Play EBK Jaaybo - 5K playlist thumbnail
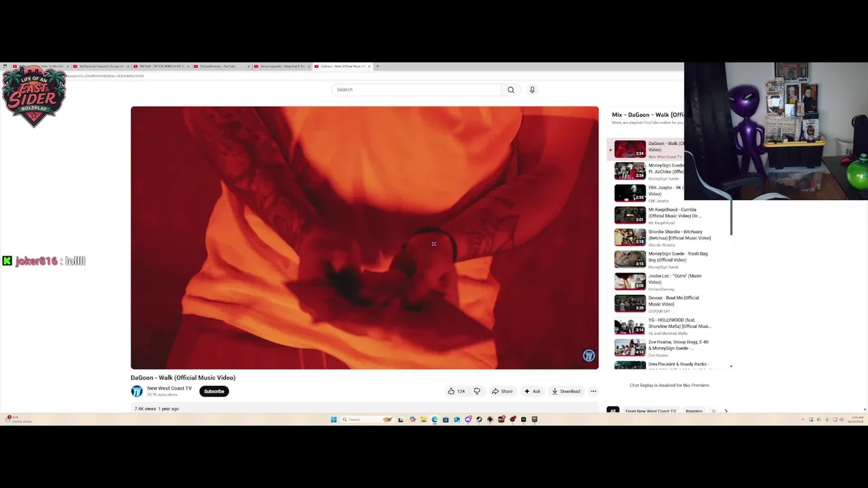 click(x=630, y=193)
